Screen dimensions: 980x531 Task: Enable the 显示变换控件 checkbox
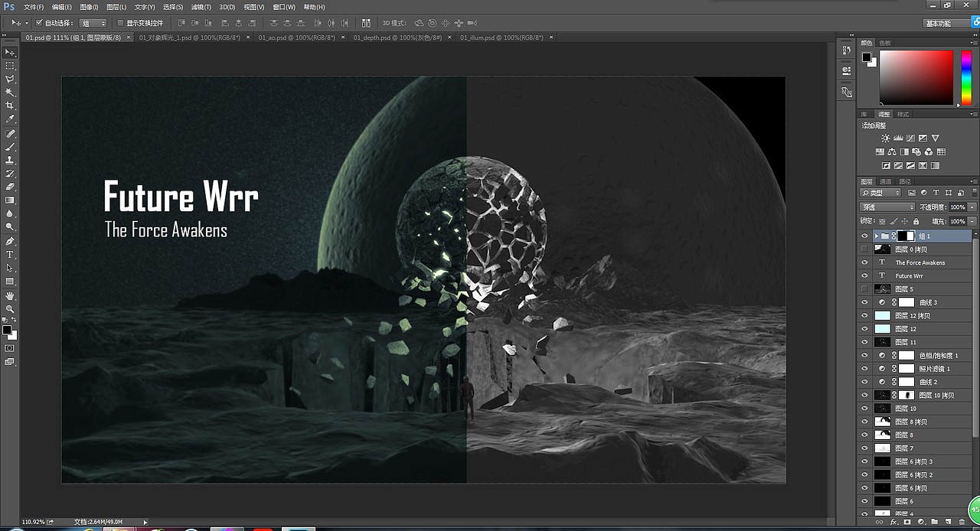pos(120,23)
